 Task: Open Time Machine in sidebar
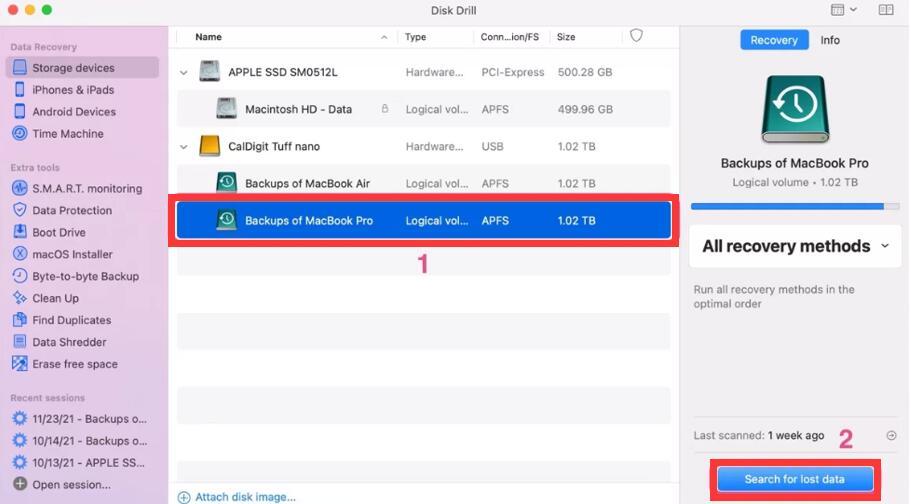(x=67, y=134)
